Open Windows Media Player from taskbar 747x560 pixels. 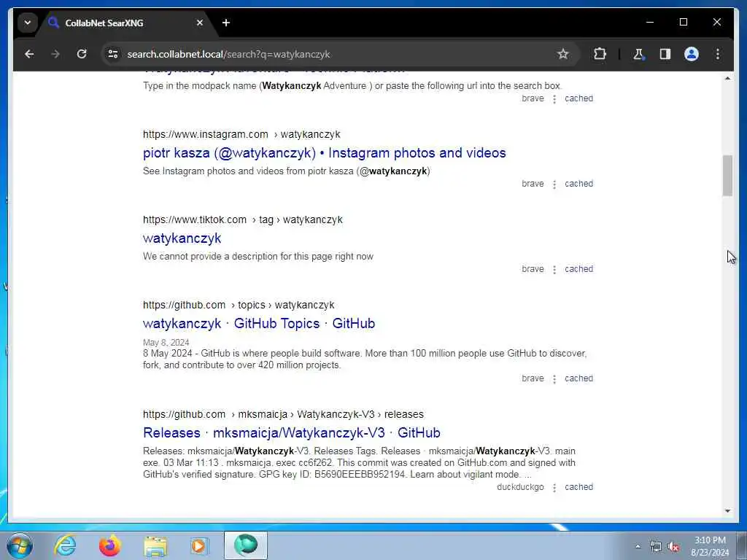pyautogui.click(x=199, y=545)
